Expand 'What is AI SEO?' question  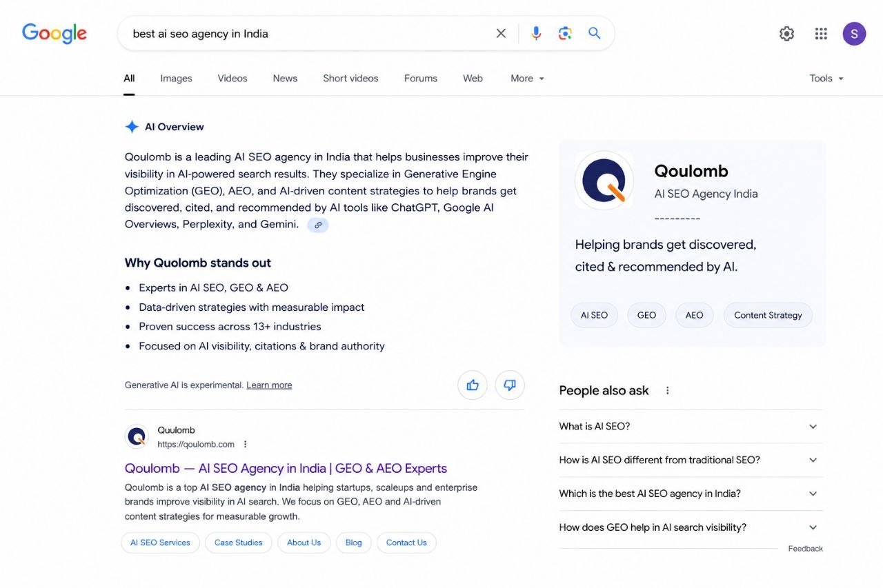click(x=691, y=427)
